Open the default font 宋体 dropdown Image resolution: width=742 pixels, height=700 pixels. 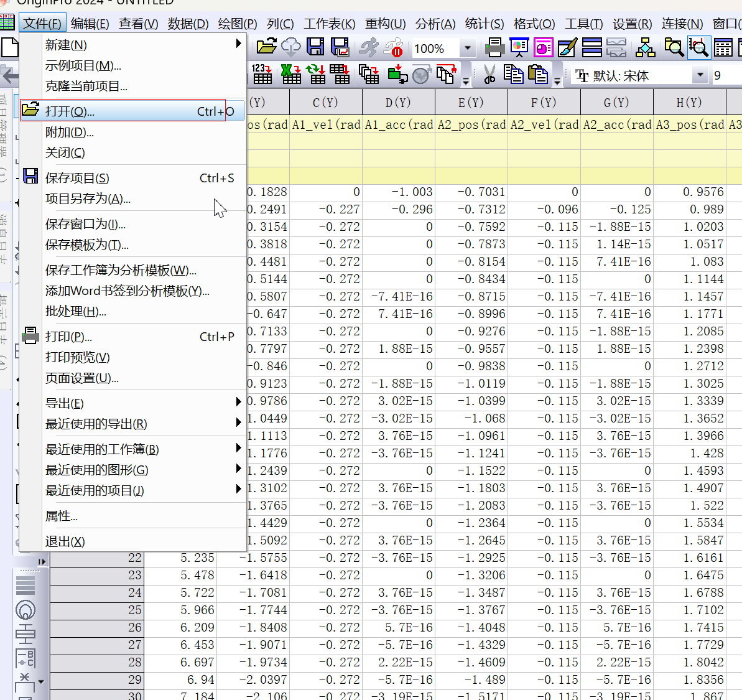click(700, 75)
